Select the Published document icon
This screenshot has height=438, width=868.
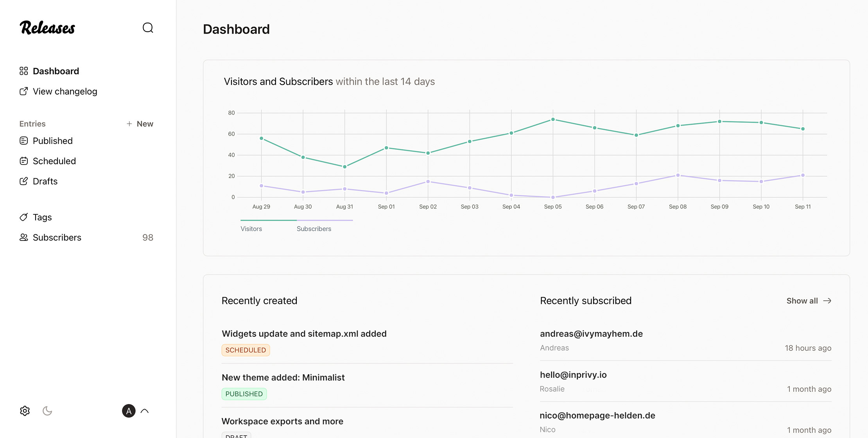23,141
